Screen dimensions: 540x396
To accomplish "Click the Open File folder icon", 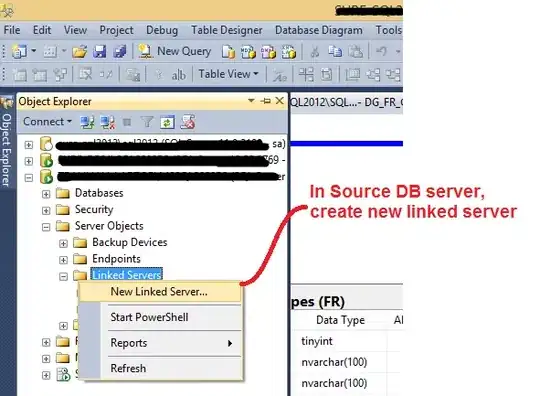I will pyautogui.click(x=80, y=52).
